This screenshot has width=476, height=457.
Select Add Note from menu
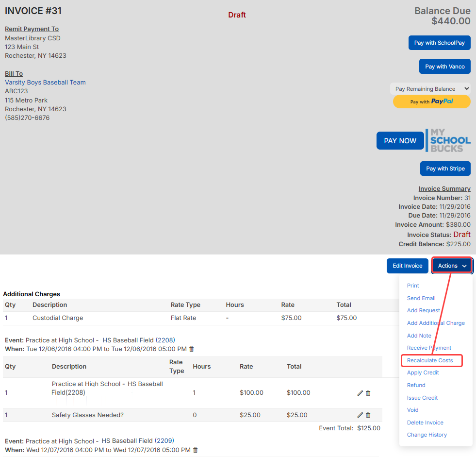click(x=419, y=336)
